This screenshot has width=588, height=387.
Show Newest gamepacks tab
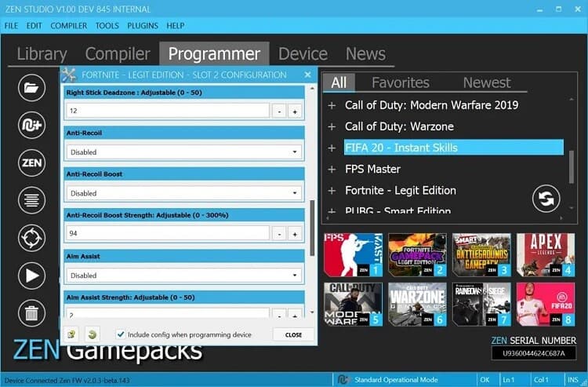click(487, 82)
